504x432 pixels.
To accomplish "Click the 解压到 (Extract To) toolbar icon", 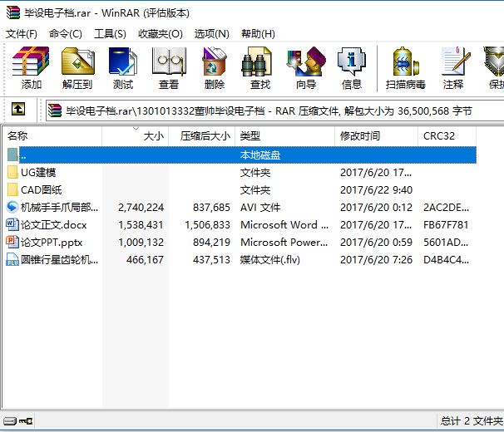I will [x=78, y=61].
